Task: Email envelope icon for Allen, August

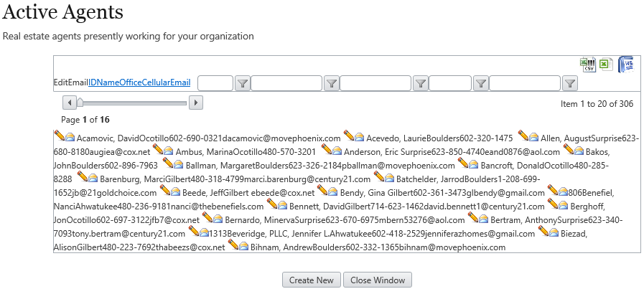Action: pos(534,138)
